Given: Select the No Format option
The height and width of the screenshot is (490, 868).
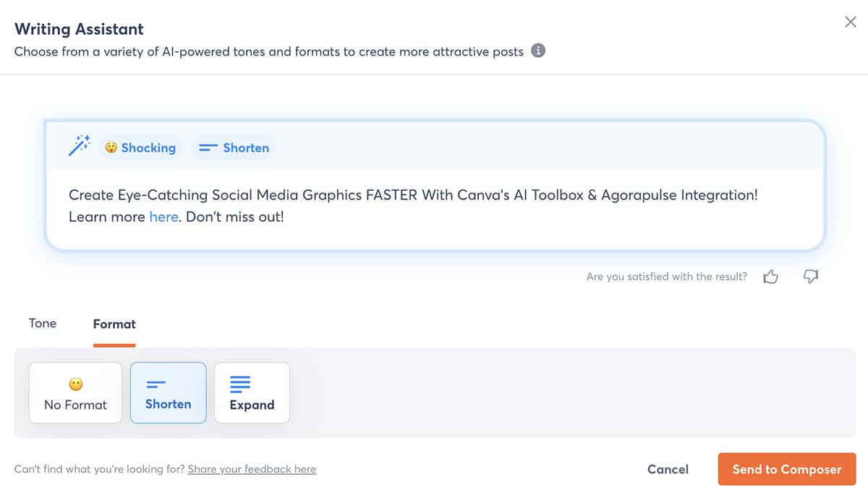Looking at the screenshot, I should pos(75,392).
